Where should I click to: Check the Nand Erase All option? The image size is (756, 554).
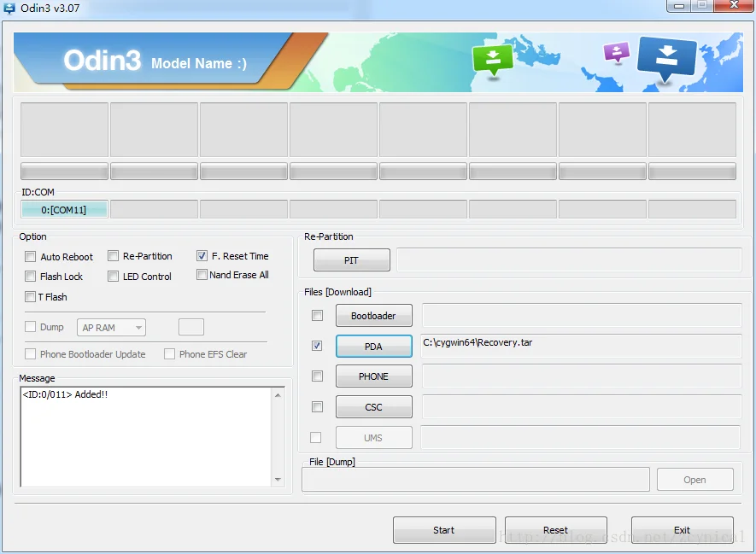[202, 275]
